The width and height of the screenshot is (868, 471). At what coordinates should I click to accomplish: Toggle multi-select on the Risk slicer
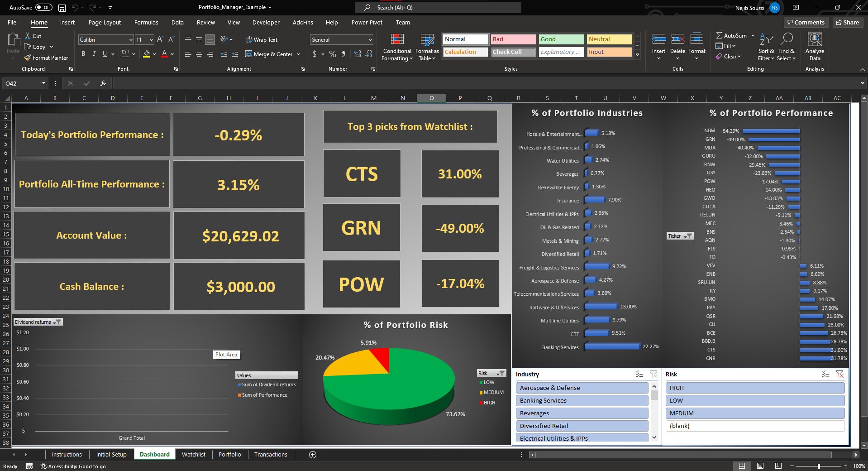tap(825, 375)
